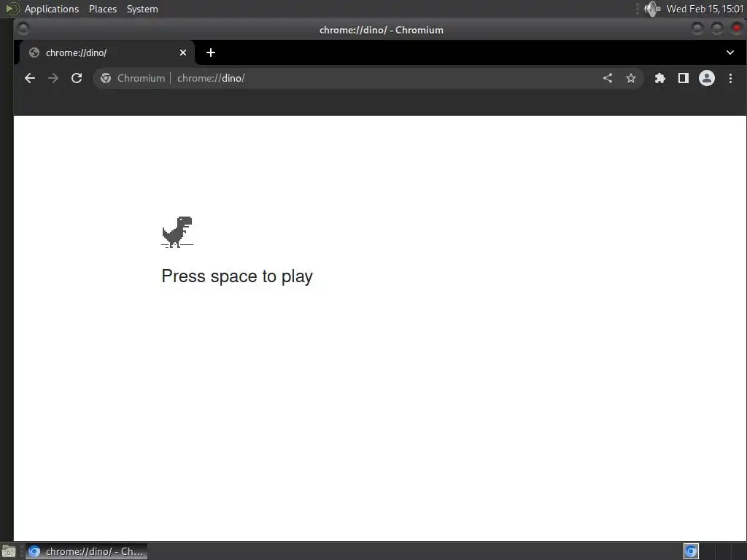Reload the chrome://dino page
The height and width of the screenshot is (560, 747).
click(76, 78)
